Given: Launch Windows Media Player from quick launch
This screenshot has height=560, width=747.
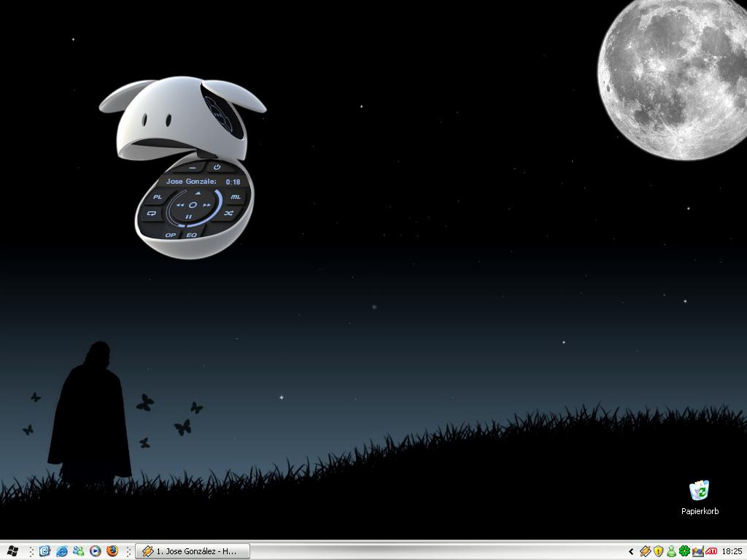Looking at the screenshot, I should pos(96,551).
